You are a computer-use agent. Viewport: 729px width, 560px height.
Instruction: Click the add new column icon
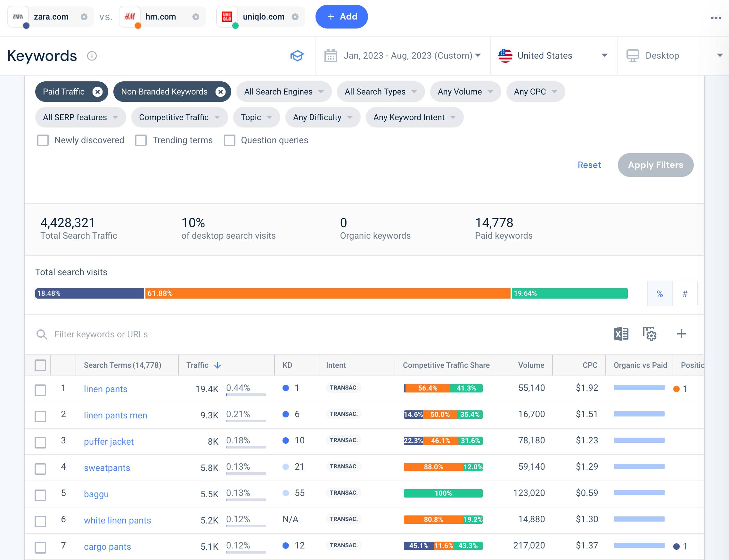681,334
